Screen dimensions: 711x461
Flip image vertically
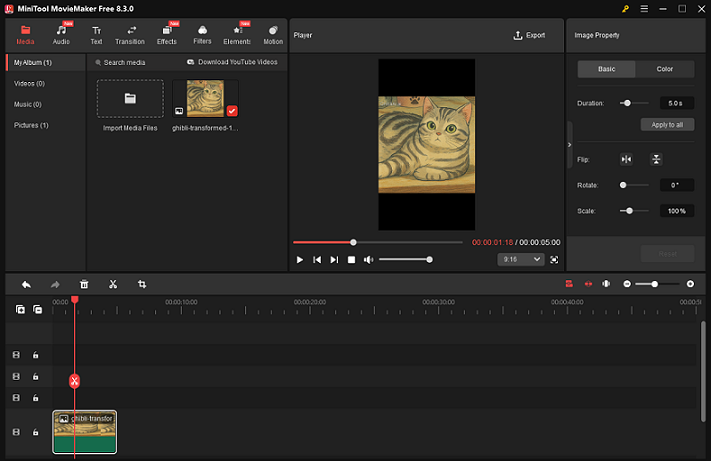656,159
